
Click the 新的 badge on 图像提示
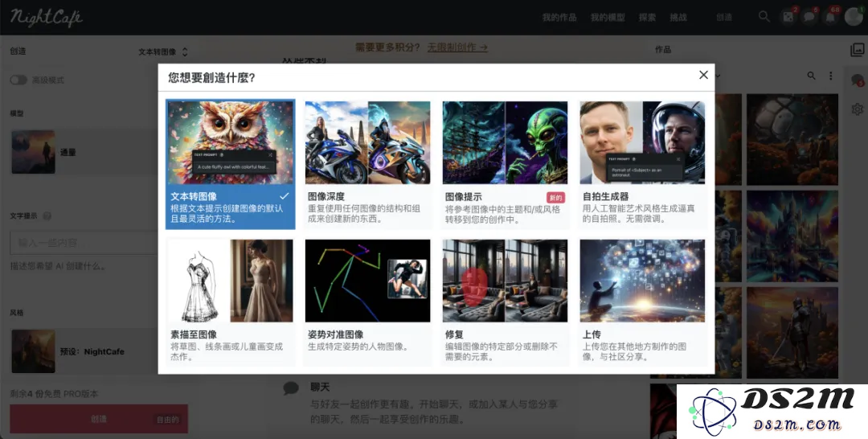[x=555, y=198]
